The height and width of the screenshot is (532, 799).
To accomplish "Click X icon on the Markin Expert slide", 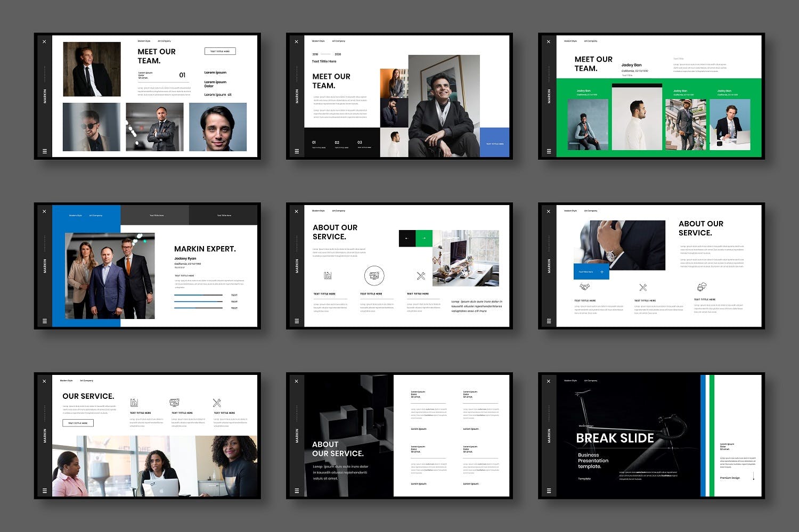I will [44, 211].
